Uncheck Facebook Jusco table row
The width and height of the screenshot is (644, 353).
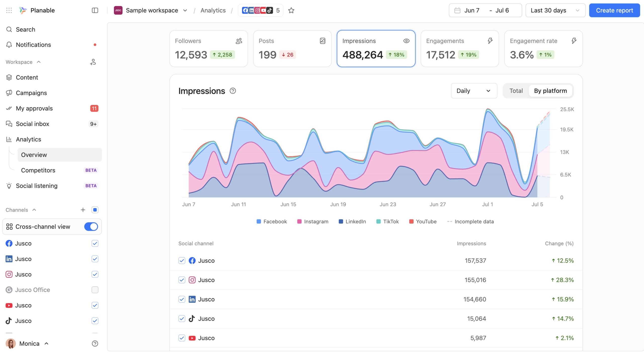(x=182, y=260)
